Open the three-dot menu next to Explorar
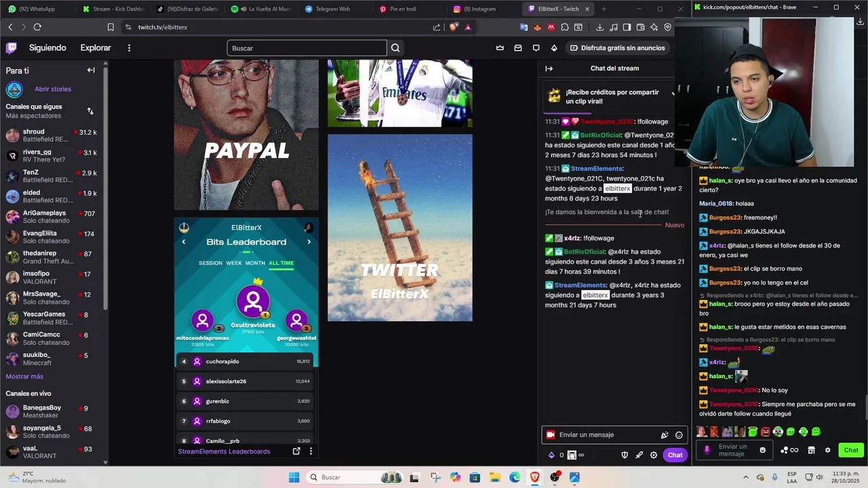868x488 pixels. click(x=129, y=48)
